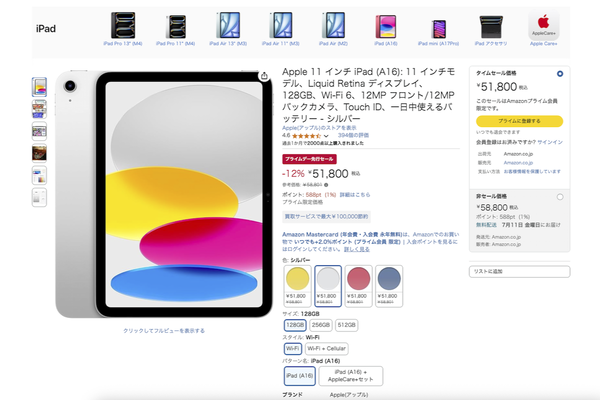Click the Apple Care+ text label
The width and height of the screenshot is (600, 400).
point(543,44)
